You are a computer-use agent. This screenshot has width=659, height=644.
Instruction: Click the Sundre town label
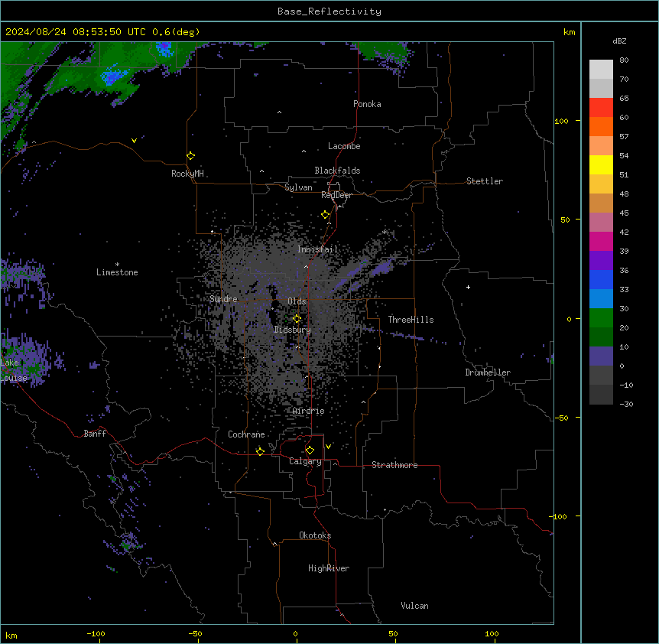223,299
